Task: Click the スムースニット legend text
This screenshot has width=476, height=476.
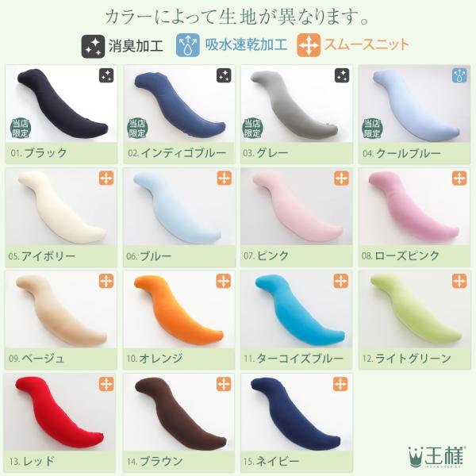Action: point(367,45)
